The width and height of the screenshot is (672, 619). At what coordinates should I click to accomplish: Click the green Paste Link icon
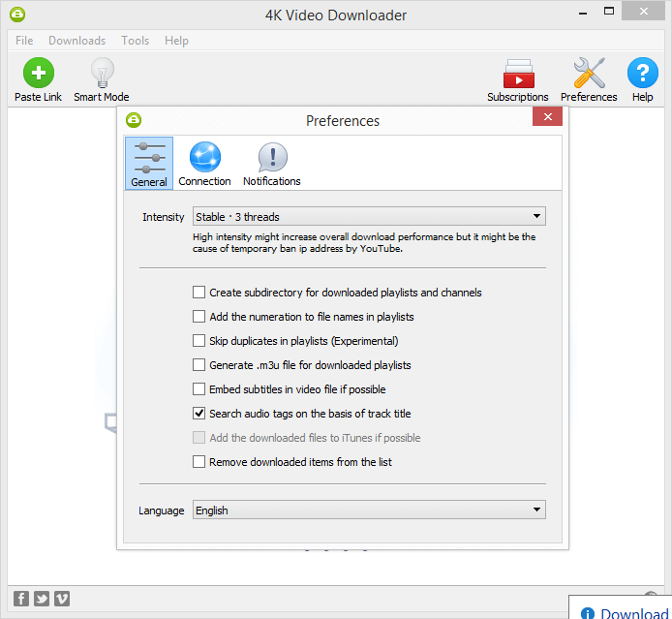[39, 73]
